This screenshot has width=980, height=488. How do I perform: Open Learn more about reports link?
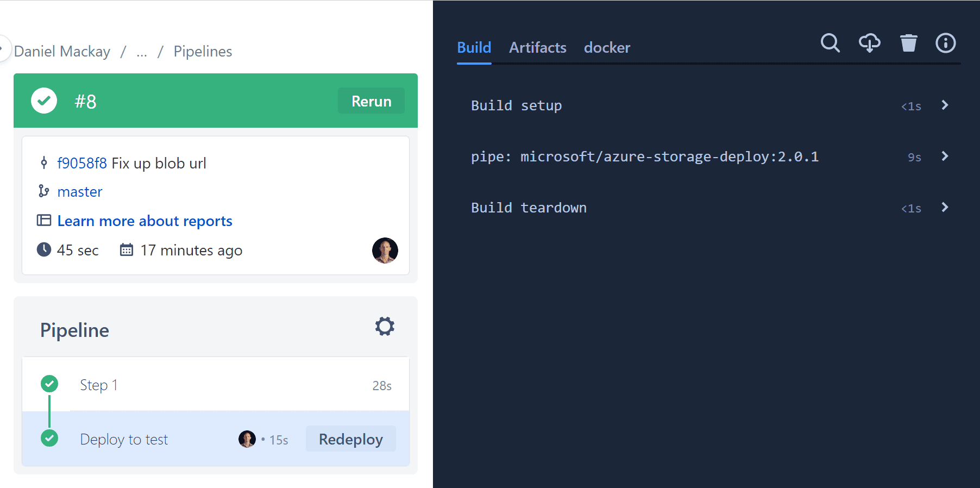point(145,221)
